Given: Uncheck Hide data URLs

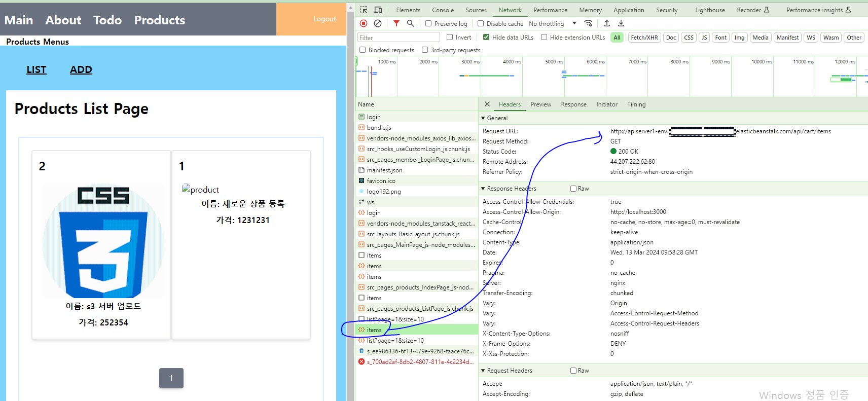Looking at the screenshot, I should 486,37.
